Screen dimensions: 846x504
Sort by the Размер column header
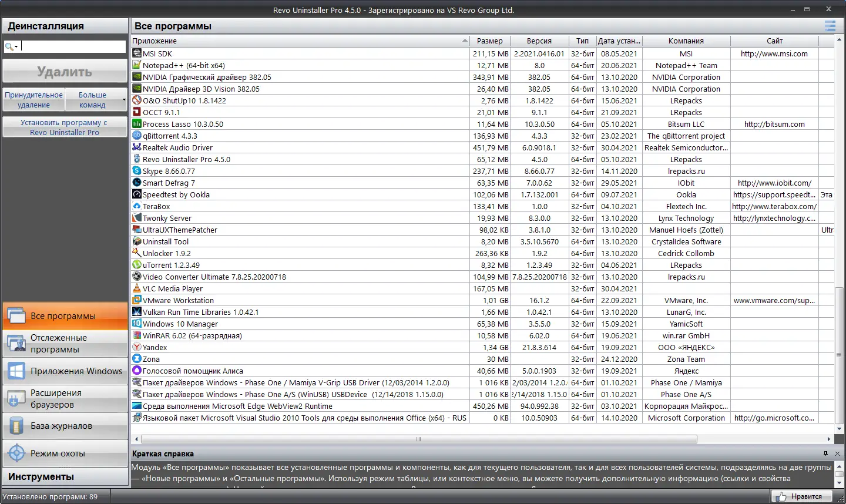pyautogui.click(x=489, y=41)
